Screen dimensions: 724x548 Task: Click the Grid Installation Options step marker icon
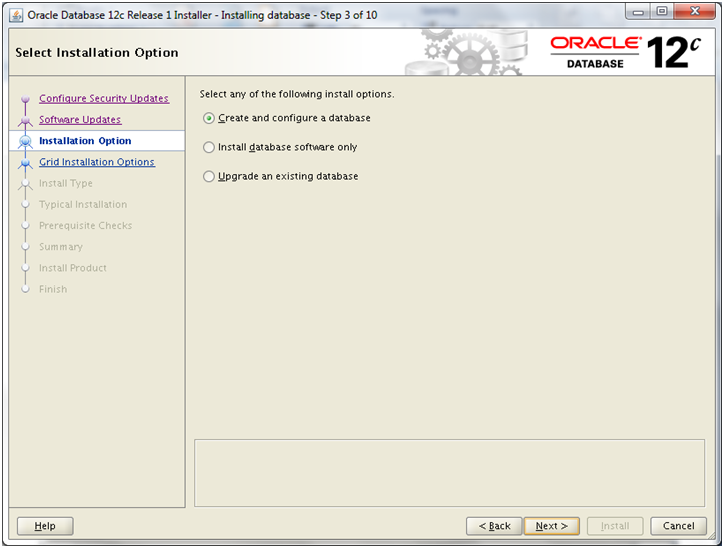coord(25,163)
